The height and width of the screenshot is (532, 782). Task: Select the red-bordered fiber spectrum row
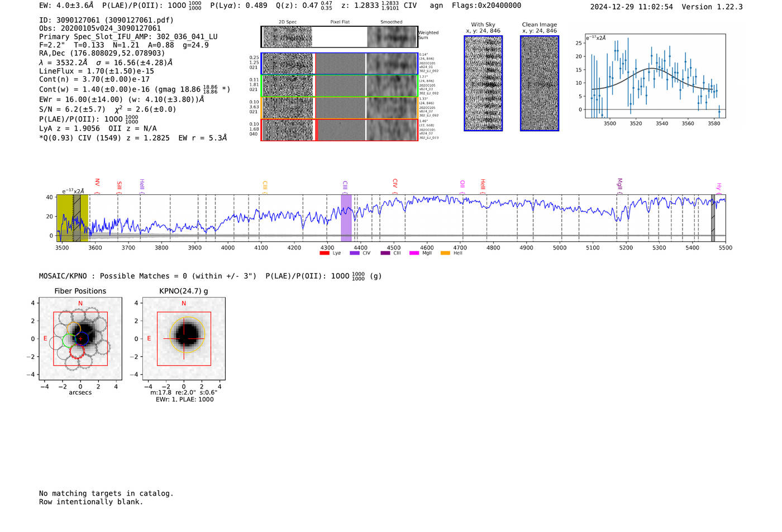click(x=339, y=130)
